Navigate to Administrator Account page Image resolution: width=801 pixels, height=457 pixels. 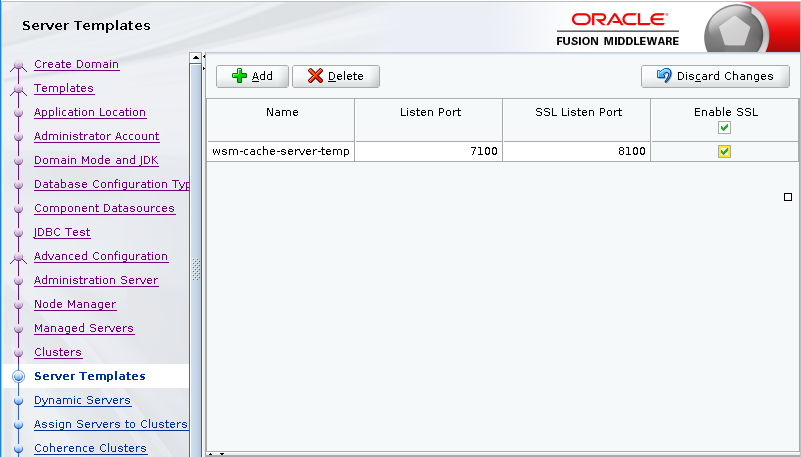[x=96, y=136]
